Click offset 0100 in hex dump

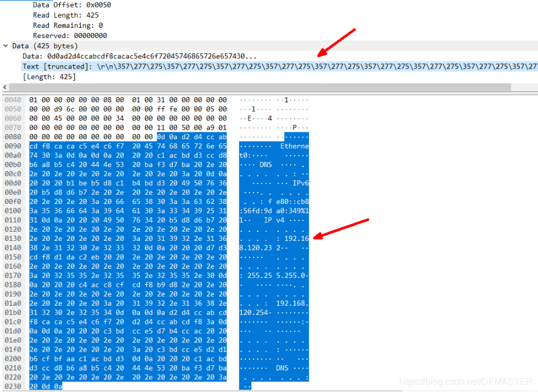(x=13, y=211)
